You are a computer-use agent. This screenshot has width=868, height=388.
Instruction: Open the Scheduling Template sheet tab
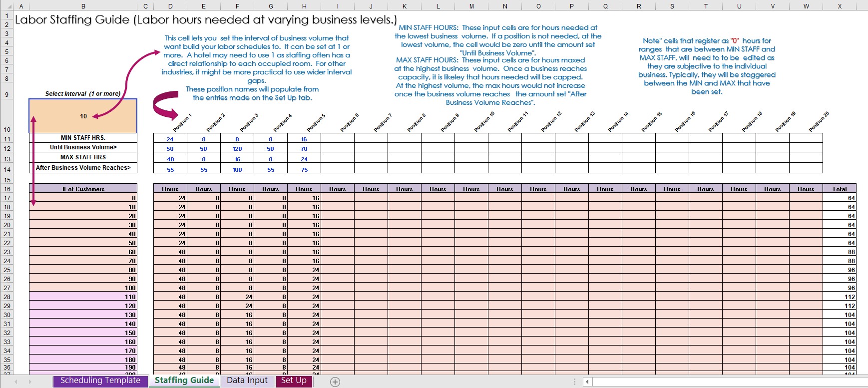100,381
